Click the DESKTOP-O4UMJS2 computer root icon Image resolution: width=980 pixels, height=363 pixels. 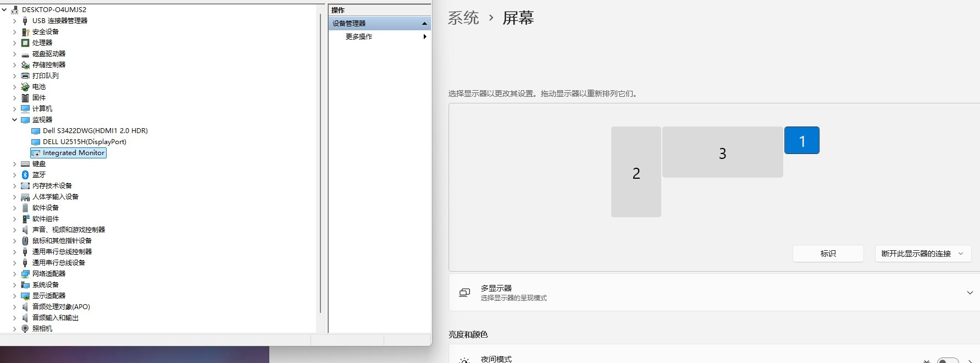point(14,9)
